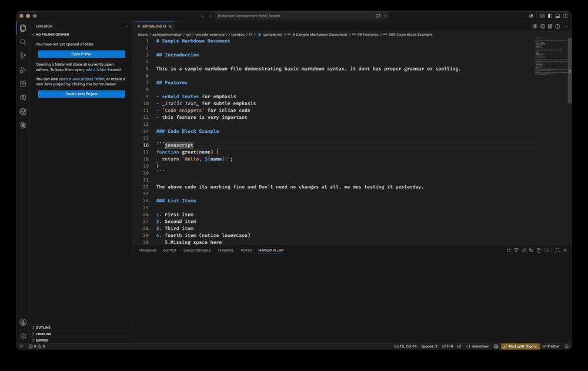
Task: Toggle the primary side bar visibility
Action: [550, 16]
